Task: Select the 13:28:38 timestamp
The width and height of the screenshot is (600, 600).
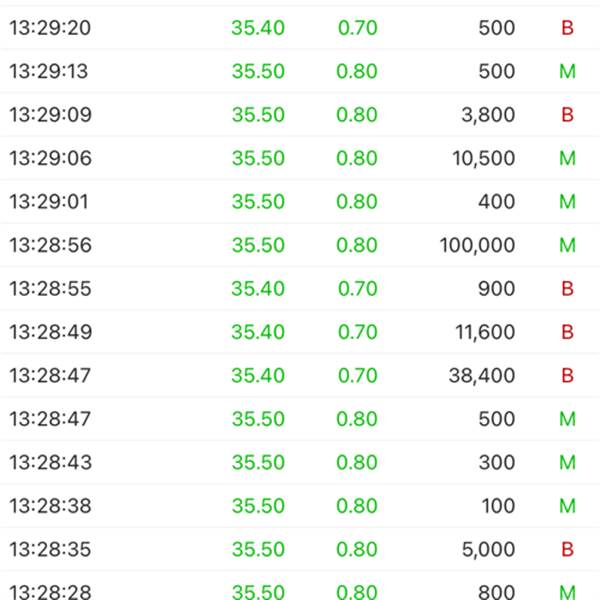Action: click(50, 506)
